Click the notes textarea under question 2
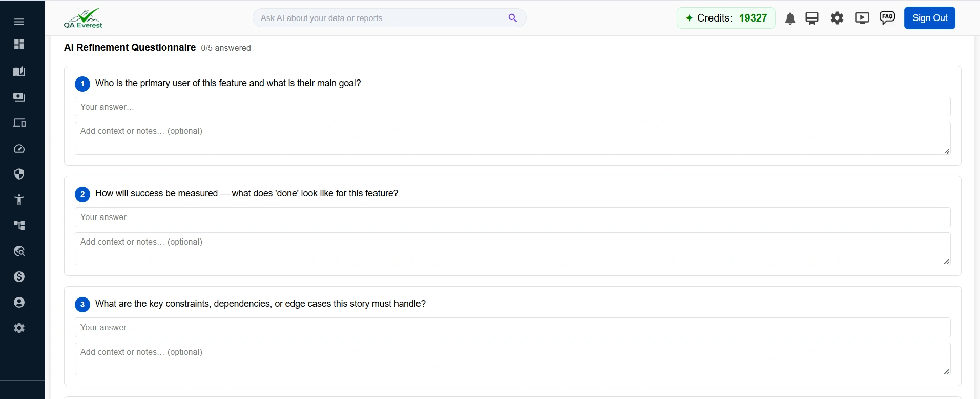 512,249
